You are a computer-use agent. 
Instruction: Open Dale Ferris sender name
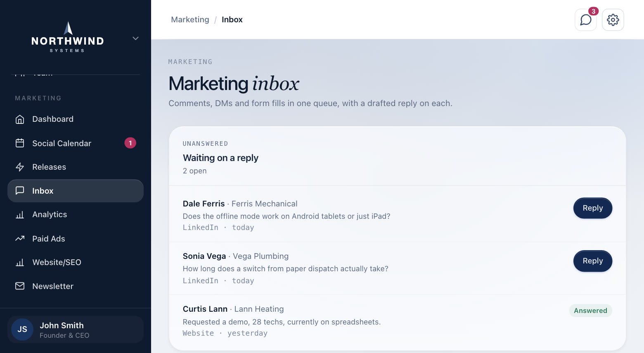pyautogui.click(x=204, y=204)
